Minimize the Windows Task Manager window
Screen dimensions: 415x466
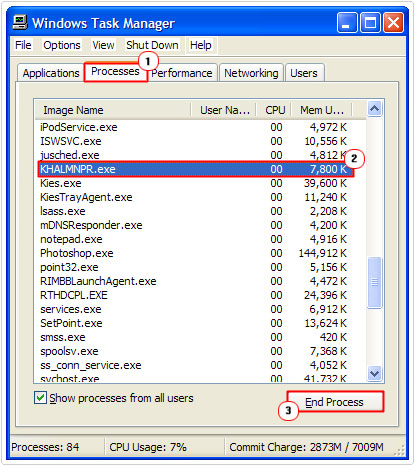[347, 23]
